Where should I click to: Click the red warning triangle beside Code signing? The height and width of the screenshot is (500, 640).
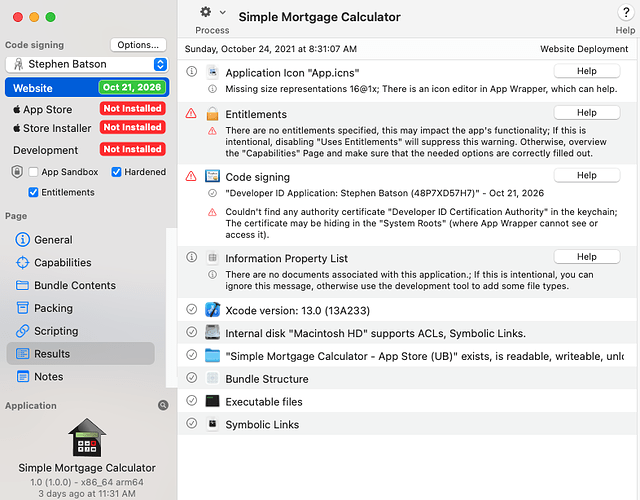[x=191, y=176]
